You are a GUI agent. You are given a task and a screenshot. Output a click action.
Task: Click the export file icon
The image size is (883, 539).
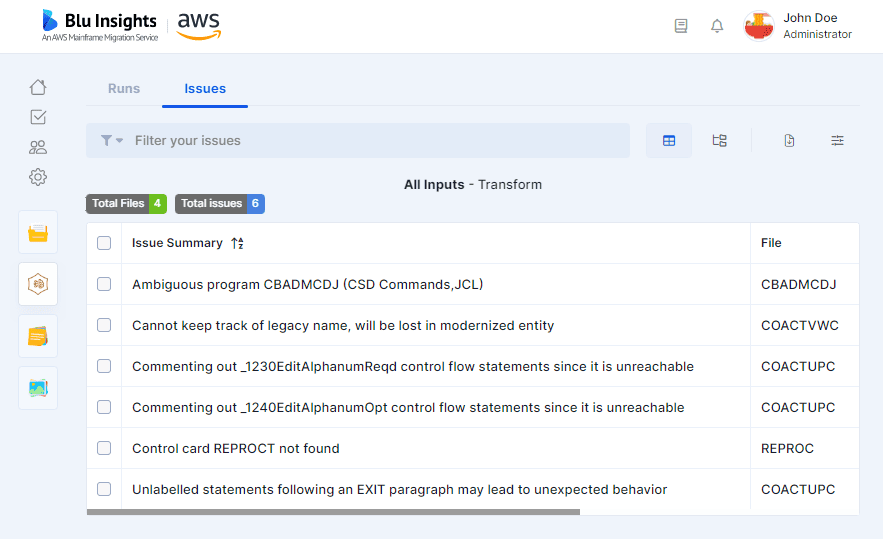790,141
